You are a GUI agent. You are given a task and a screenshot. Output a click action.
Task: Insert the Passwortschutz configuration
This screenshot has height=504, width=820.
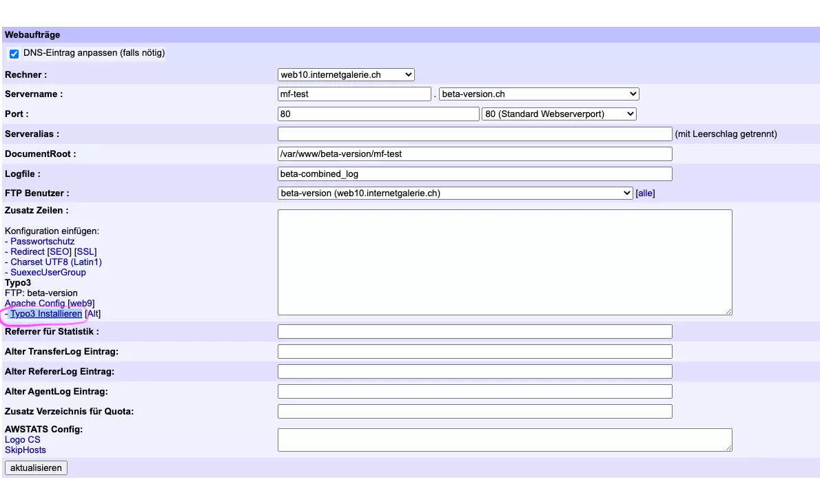point(42,241)
